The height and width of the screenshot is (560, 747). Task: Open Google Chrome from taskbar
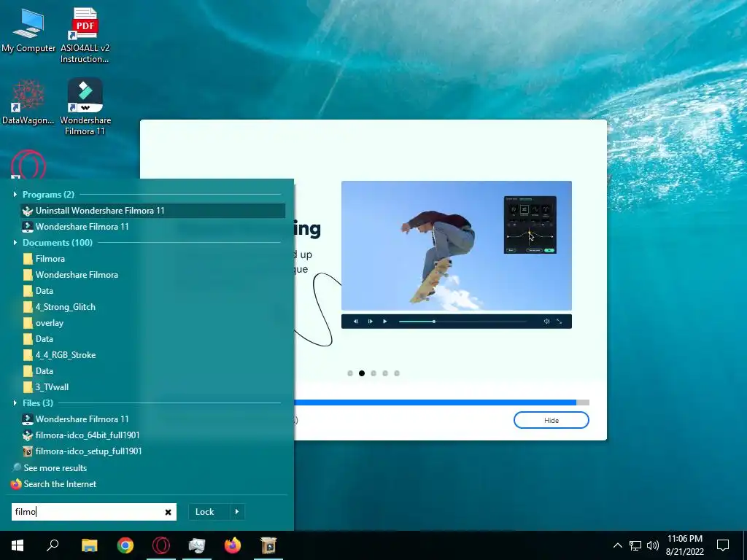coord(125,545)
